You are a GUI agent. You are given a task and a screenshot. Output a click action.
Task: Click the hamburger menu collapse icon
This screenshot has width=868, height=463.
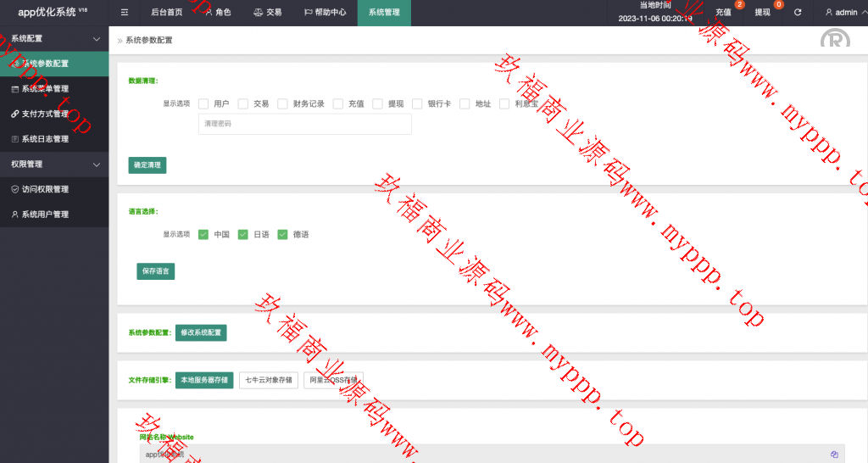click(125, 13)
